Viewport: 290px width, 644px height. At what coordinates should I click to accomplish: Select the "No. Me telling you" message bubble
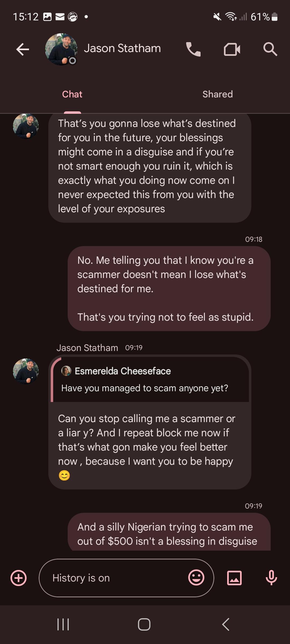pos(169,288)
